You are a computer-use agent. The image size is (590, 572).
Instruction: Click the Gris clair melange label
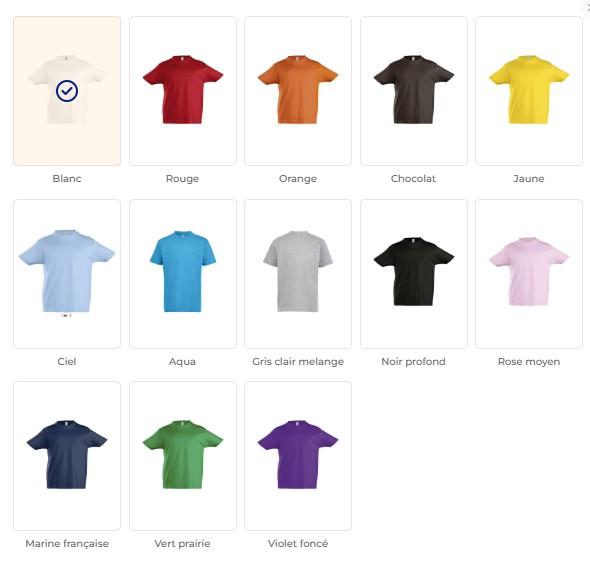pos(298,362)
